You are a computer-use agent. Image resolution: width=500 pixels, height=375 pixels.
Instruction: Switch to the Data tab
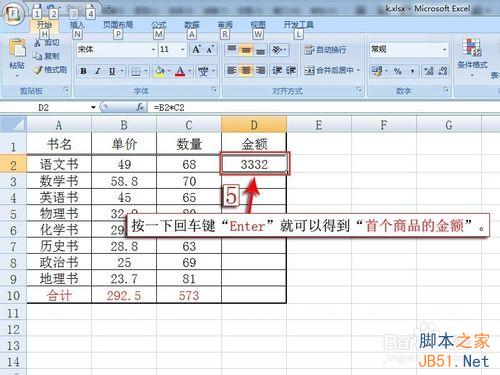point(192,25)
